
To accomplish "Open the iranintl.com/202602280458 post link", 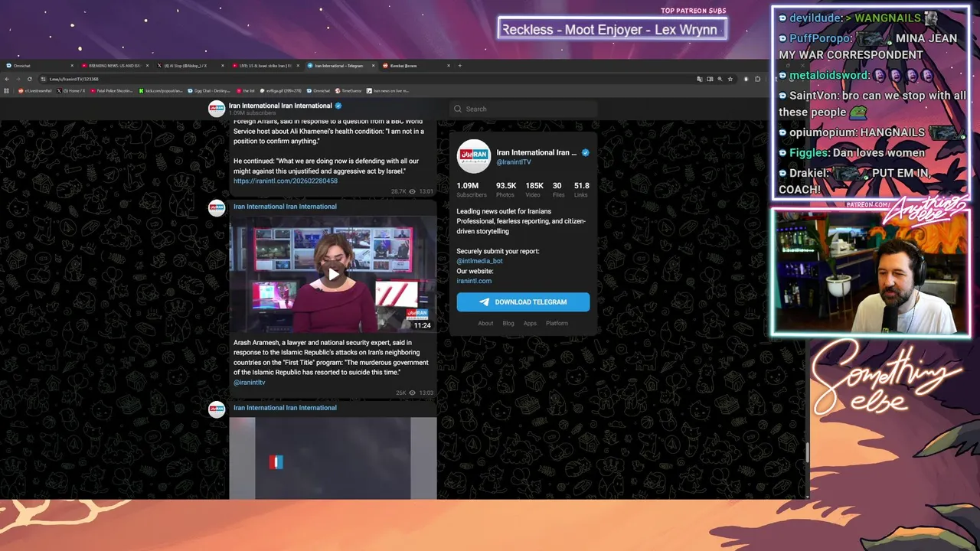I will pyautogui.click(x=286, y=181).
